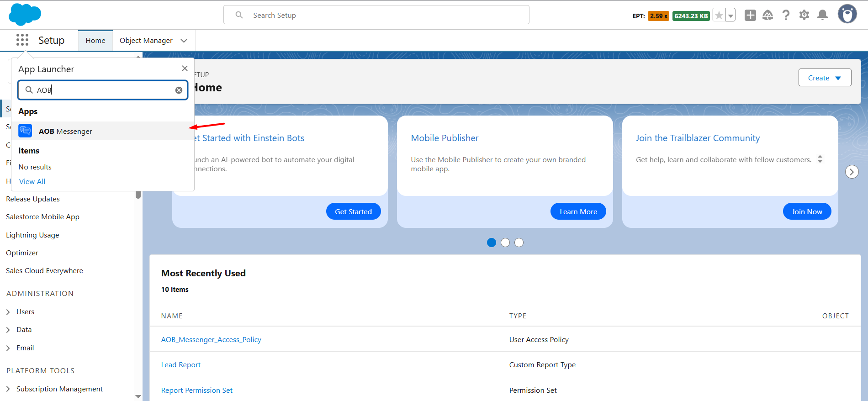The height and width of the screenshot is (401, 868).
Task: Click the AOB Messenger app icon
Action: click(x=25, y=131)
